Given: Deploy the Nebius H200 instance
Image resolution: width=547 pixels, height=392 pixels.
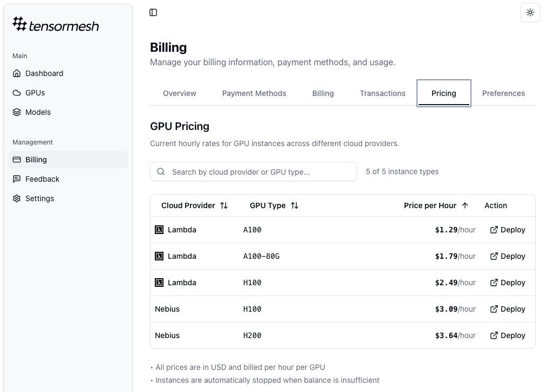Looking at the screenshot, I should tap(508, 335).
